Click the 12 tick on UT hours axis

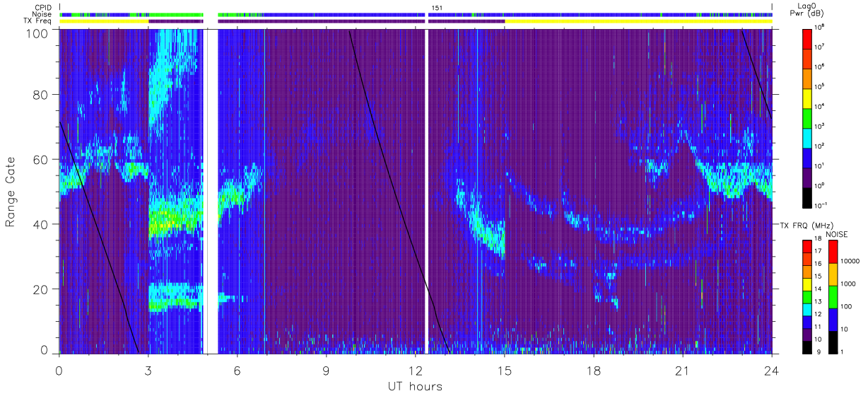(x=416, y=370)
